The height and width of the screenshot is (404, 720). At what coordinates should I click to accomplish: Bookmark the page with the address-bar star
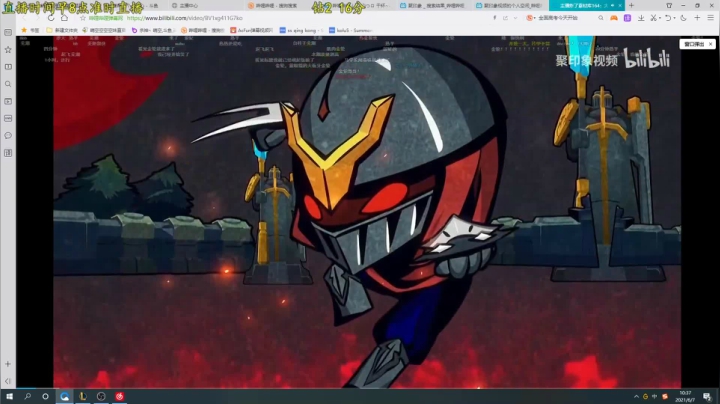(83, 18)
